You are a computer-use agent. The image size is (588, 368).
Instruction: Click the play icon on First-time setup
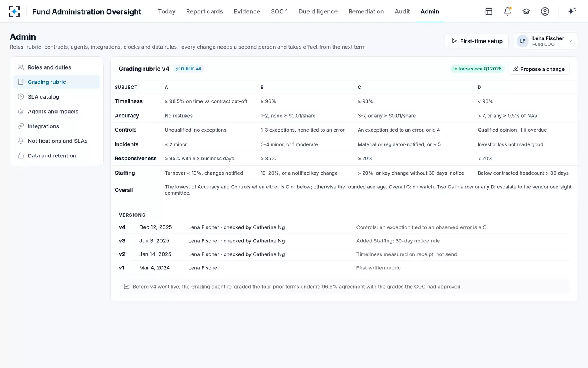pyautogui.click(x=454, y=41)
